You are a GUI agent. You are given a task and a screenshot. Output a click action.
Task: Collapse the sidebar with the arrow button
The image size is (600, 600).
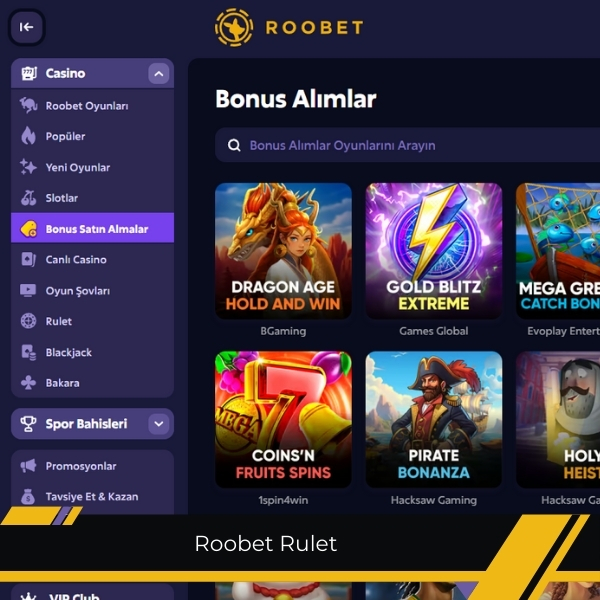(x=26, y=27)
